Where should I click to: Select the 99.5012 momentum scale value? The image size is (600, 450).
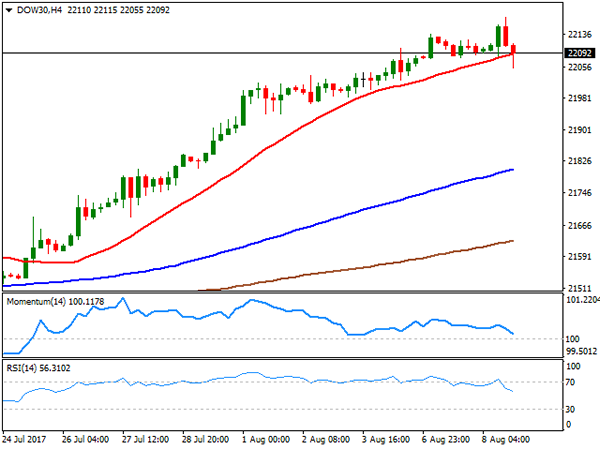(x=581, y=351)
